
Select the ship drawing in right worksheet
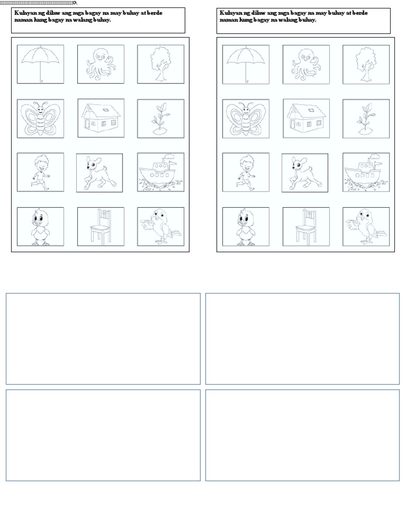366,172
